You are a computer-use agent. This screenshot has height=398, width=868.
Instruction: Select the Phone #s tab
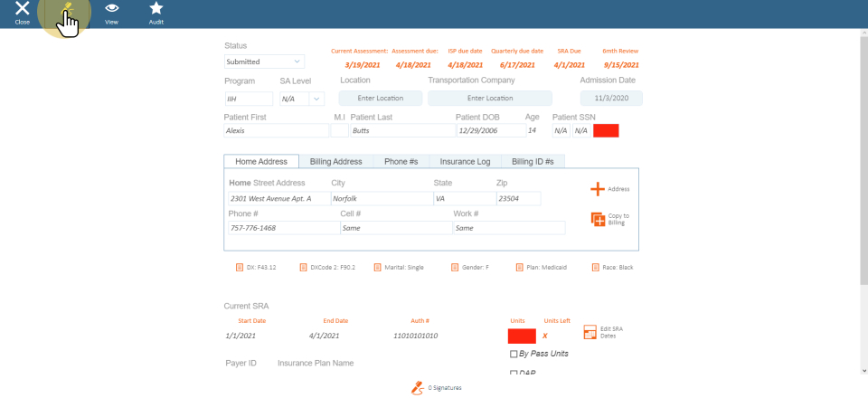tap(401, 161)
